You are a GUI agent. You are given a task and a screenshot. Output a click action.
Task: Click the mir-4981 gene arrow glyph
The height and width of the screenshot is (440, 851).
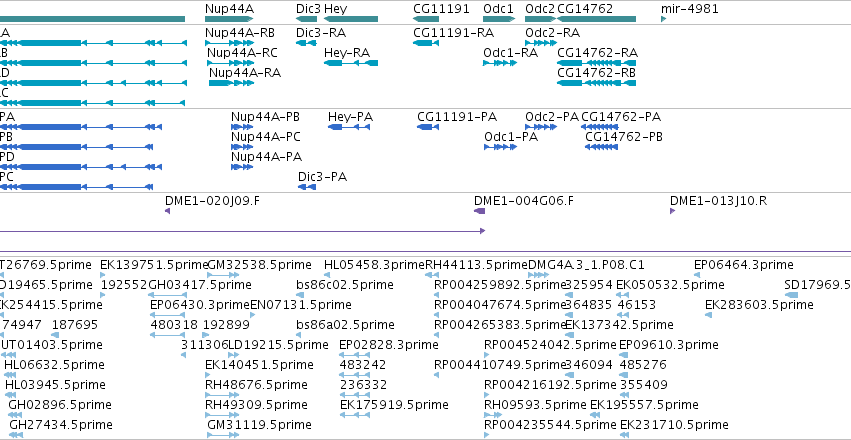point(663,19)
